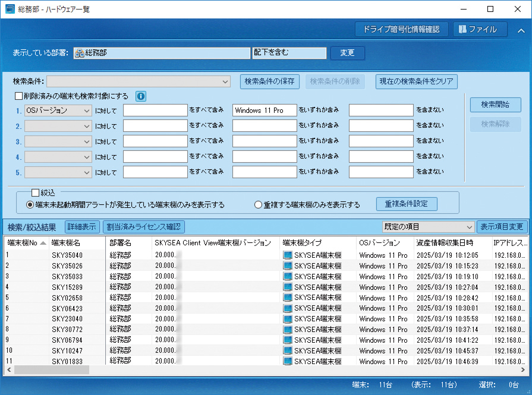Viewport: 532px width, 395px height.
Task: Click the department icon in 総務部 field
Action: (80, 53)
